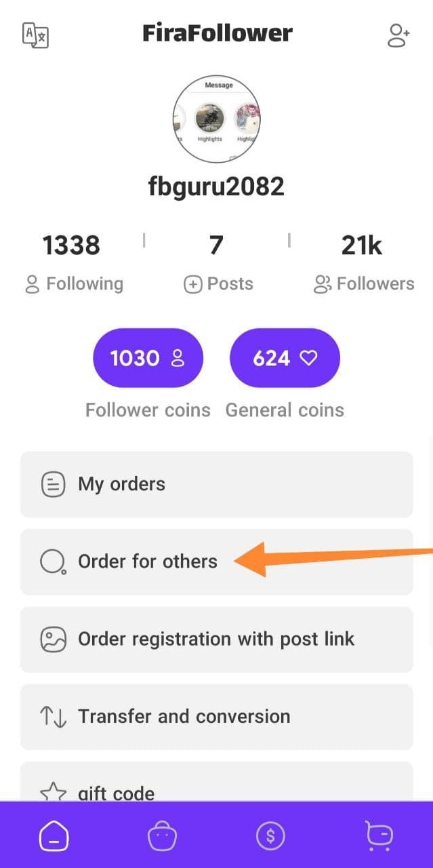Click the My orders document icon

(x=53, y=484)
